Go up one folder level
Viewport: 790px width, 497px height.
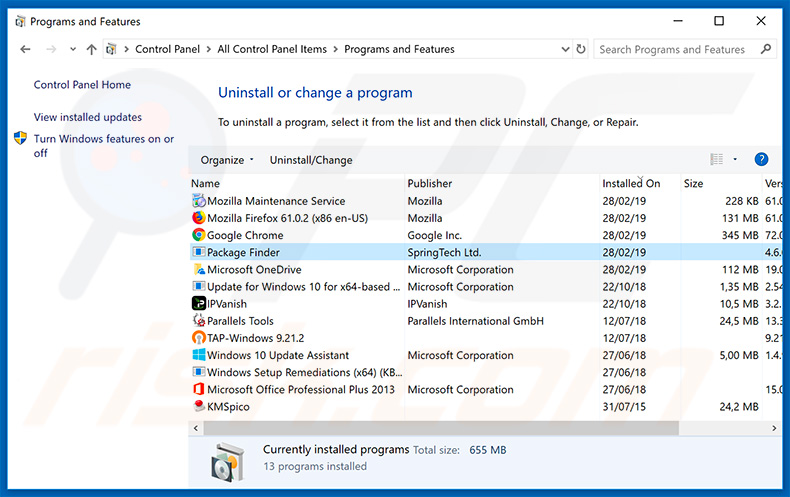tap(91, 49)
